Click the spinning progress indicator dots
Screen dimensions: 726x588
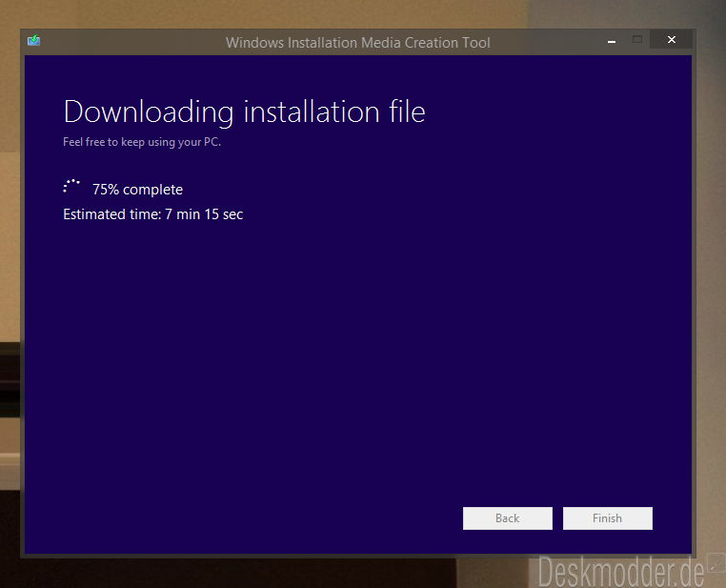click(x=71, y=186)
